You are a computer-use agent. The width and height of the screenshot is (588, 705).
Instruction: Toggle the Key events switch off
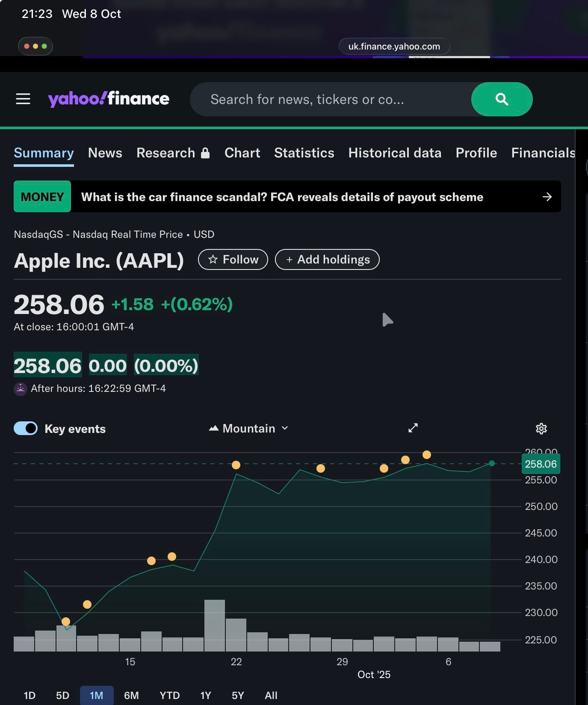26,428
